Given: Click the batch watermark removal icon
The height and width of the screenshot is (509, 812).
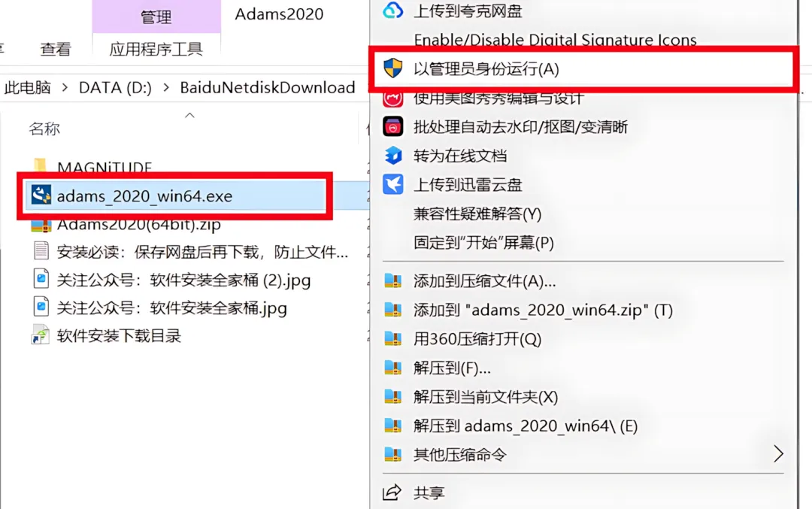Looking at the screenshot, I should (x=392, y=126).
